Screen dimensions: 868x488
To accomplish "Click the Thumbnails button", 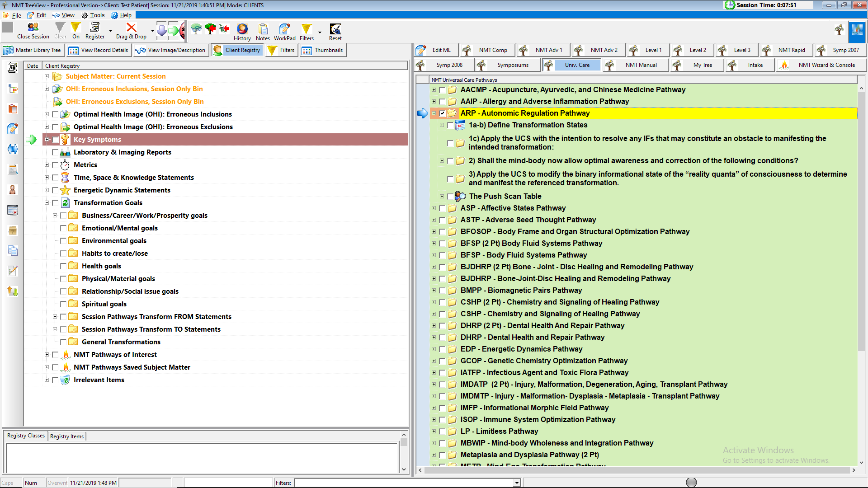I will pyautogui.click(x=323, y=50).
